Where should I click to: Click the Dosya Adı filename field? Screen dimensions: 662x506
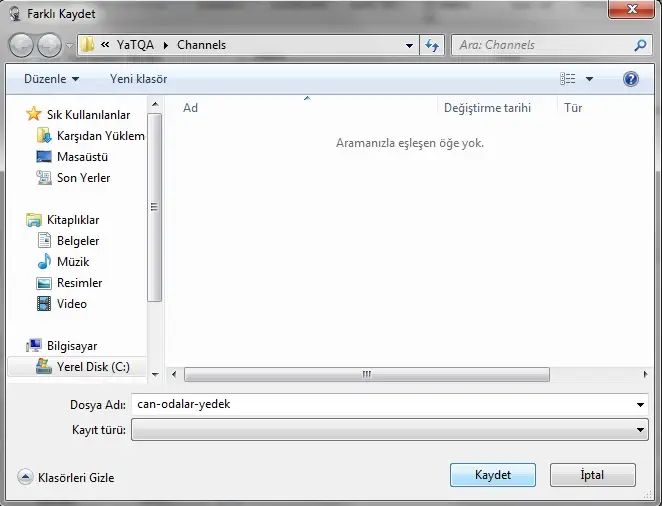(383, 404)
